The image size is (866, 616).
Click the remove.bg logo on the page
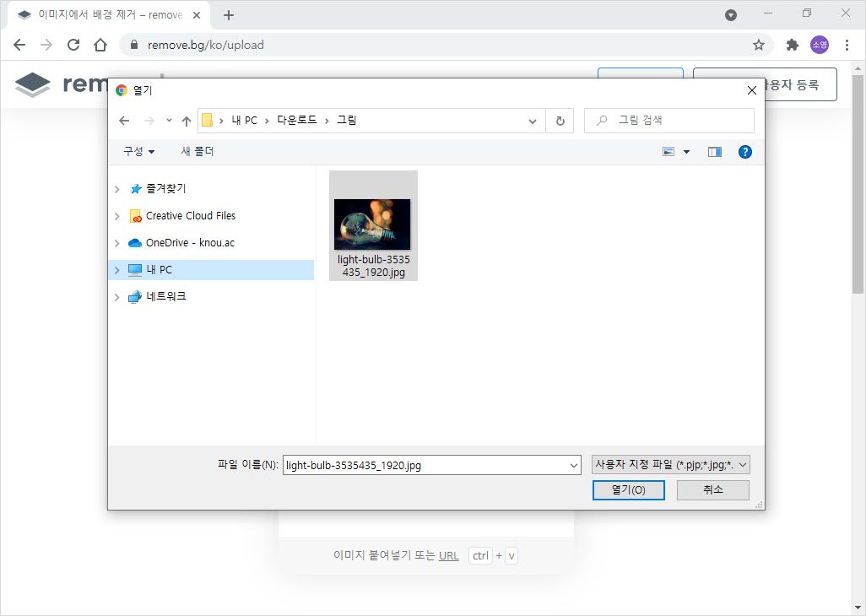click(61, 84)
